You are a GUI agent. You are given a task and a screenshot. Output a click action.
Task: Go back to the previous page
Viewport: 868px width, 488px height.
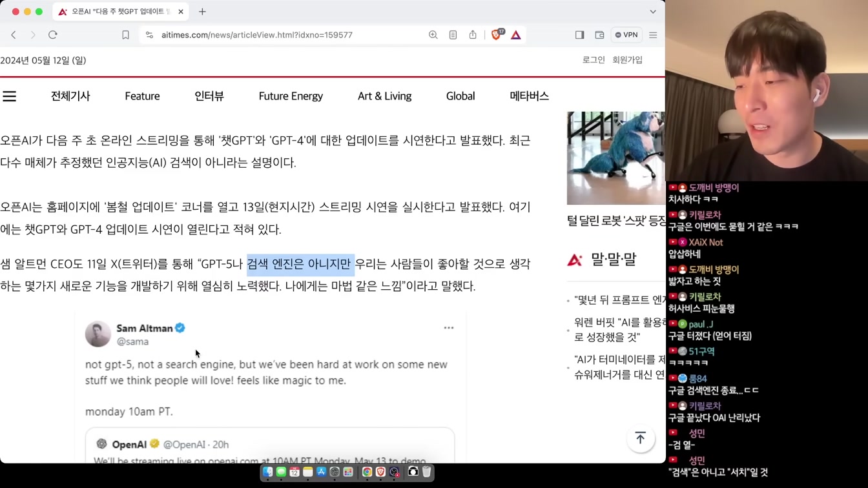click(14, 35)
